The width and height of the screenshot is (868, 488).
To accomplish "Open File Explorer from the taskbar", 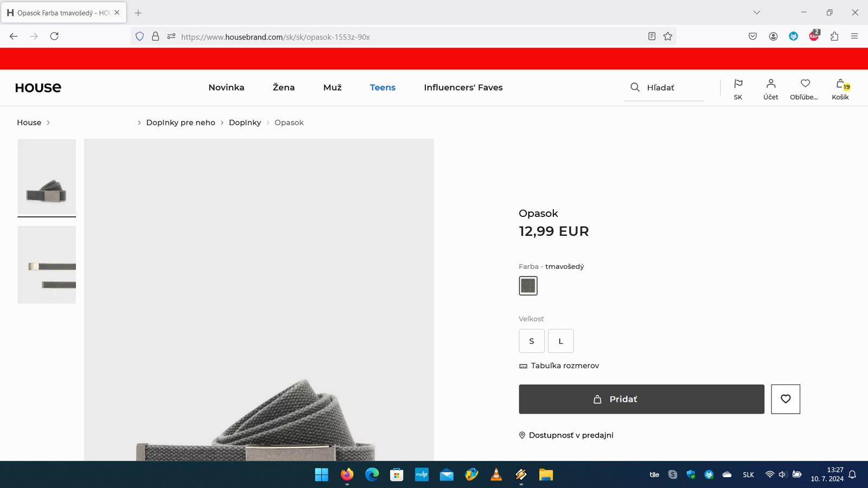I will (546, 475).
